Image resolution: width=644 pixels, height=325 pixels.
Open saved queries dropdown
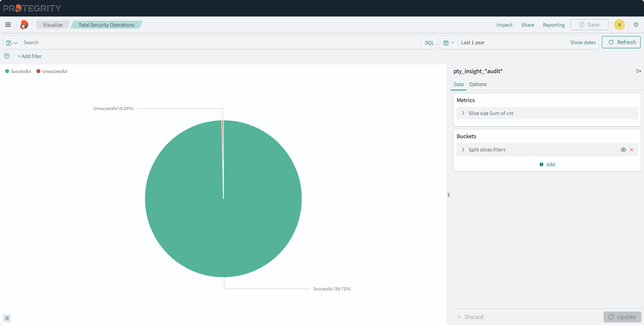(x=12, y=43)
